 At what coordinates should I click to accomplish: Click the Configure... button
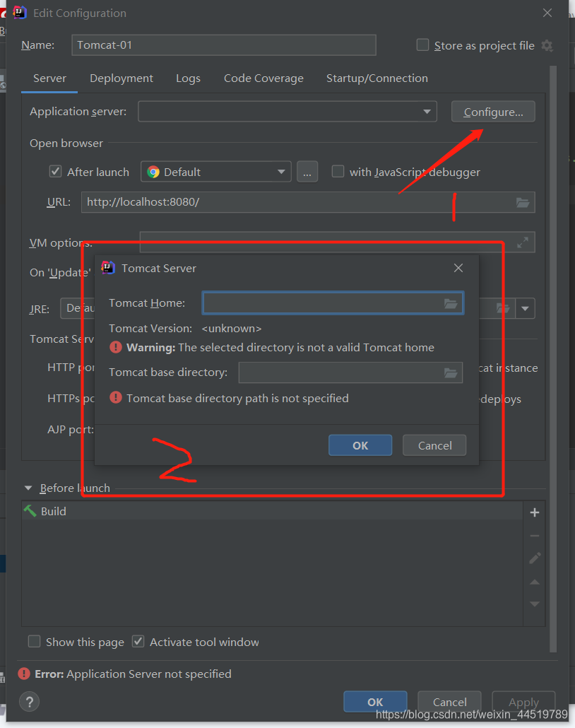[493, 112]
